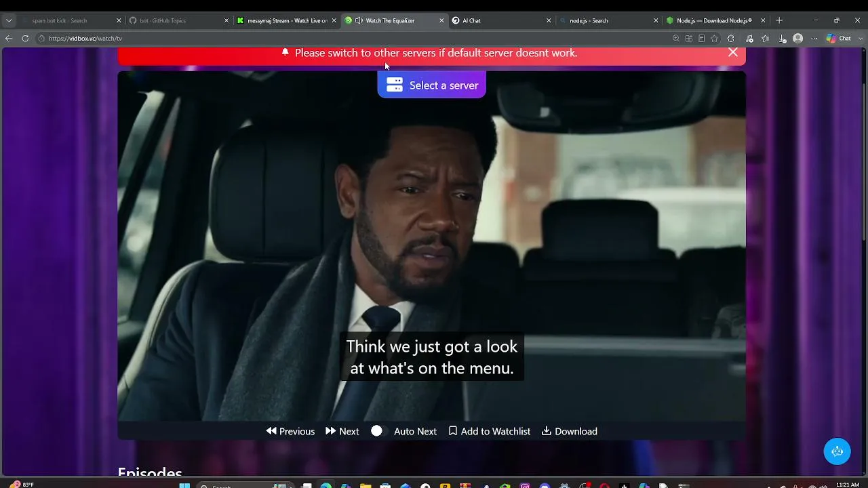868x488 pixels.
Task: Expand the Select a server menu
Action: click(x=432, y=85)
